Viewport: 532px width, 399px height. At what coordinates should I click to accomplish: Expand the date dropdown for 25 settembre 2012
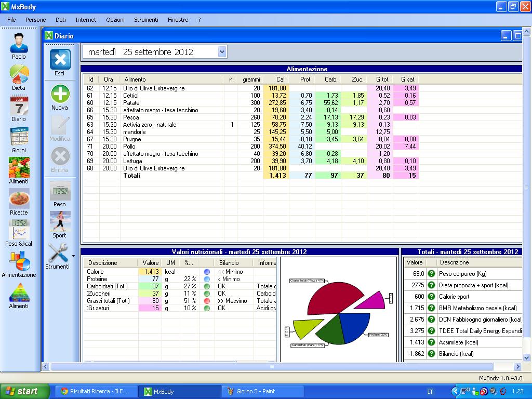(x=222, y=51)
